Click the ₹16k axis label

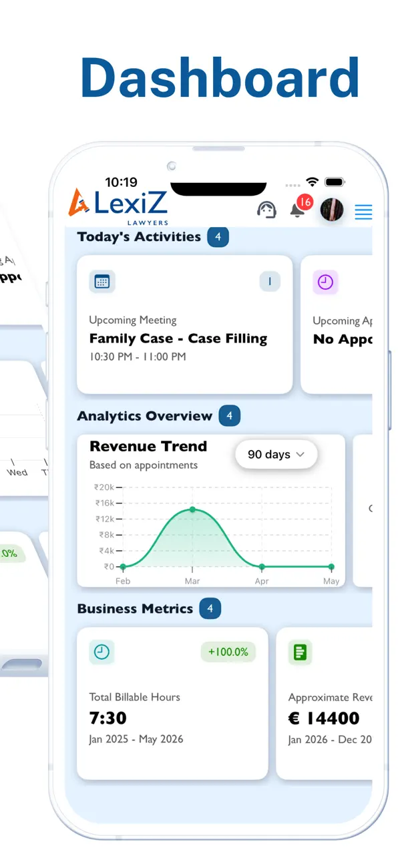coord(105,503)
